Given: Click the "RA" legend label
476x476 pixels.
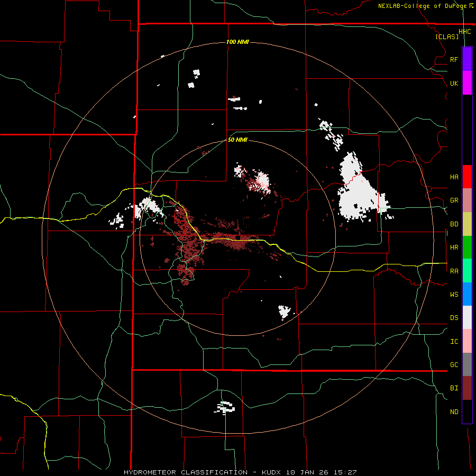Looking at the screenshot, I should (x=454, y=271).
